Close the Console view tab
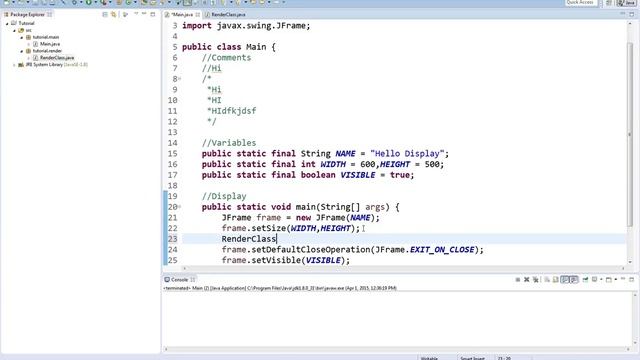The width and height of the screenshot is (640, 360). [193, 280]
